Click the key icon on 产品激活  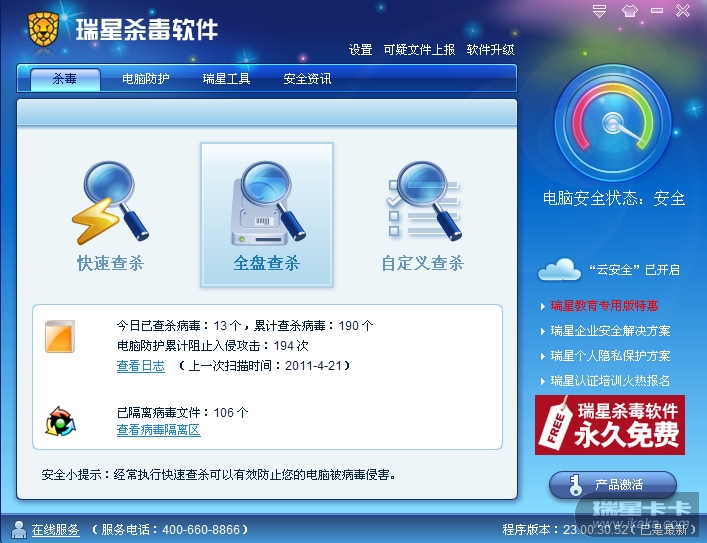pos(575,485)
